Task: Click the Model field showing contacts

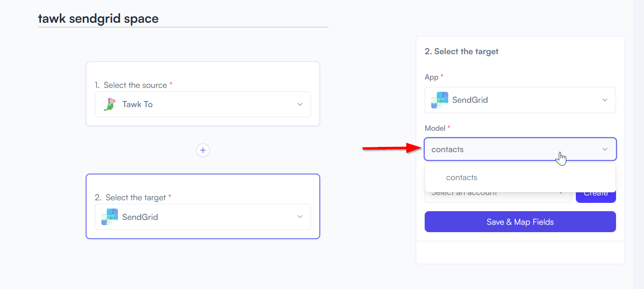Action: click(520, 150)
